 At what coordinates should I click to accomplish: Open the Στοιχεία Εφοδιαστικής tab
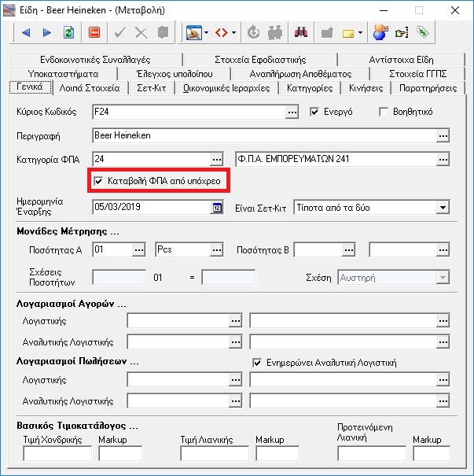pyautogui.click(x=260, y=60)
